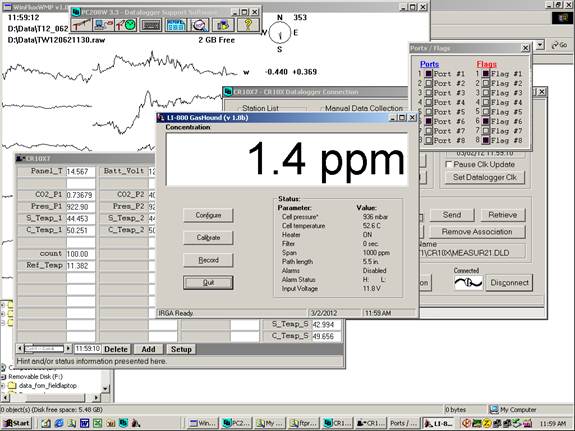575x431 pixels.
Task: Click the Disconnect button
Action: click(509, 283)
